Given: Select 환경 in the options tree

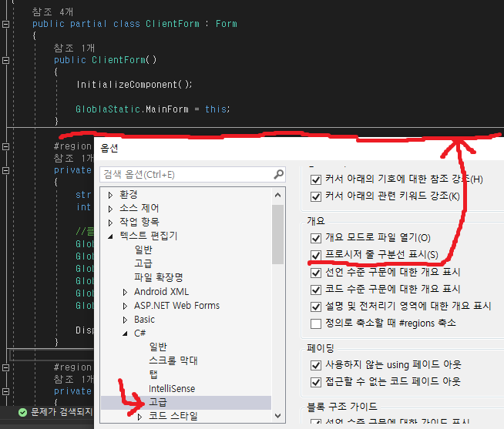Looking at the screenshot, I should pos(129,194).
